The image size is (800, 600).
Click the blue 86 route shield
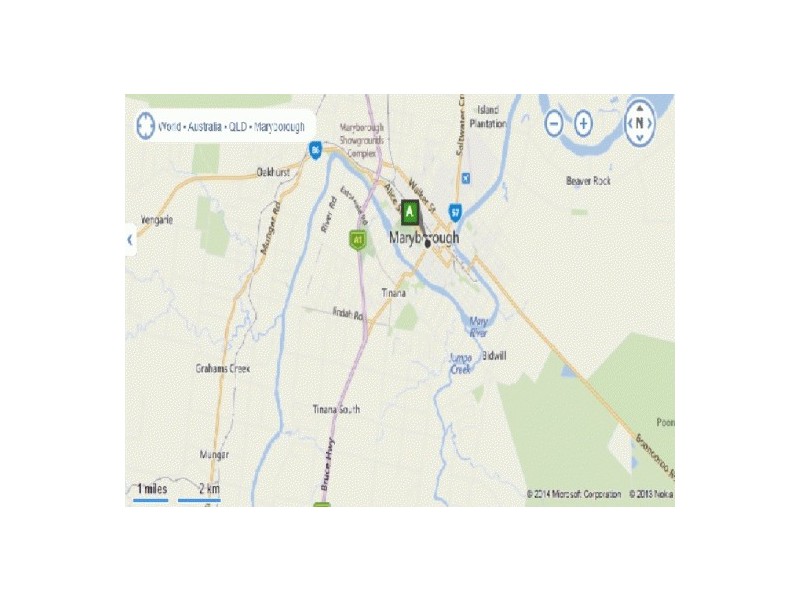click(315, 150)
